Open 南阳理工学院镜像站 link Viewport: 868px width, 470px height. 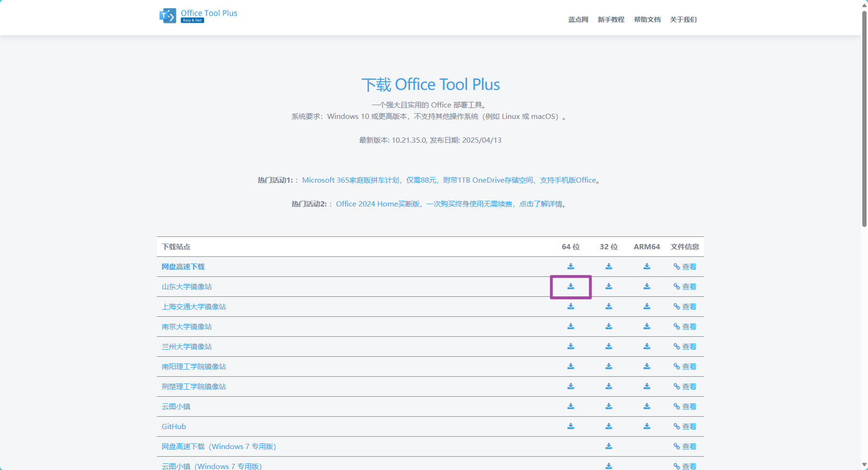[x=194, y=367]
